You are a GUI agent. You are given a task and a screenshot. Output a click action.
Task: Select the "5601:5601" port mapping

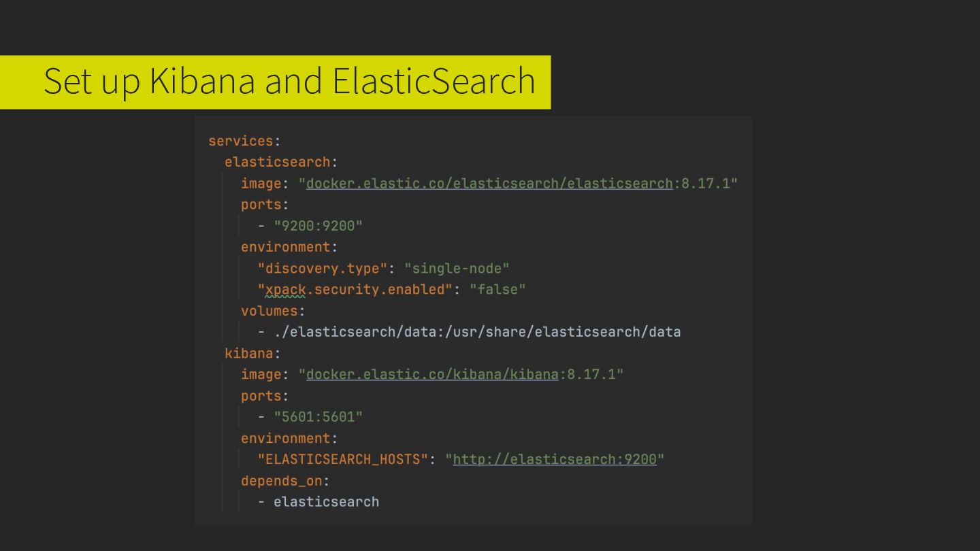tap(318, 417)
